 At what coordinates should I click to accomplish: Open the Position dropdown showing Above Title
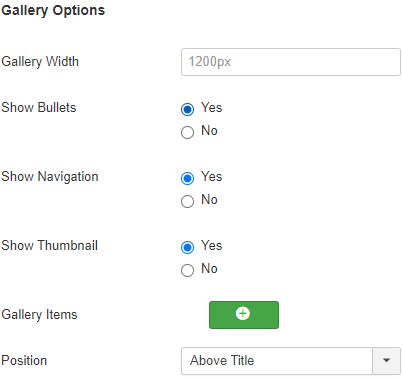(291, 361)
